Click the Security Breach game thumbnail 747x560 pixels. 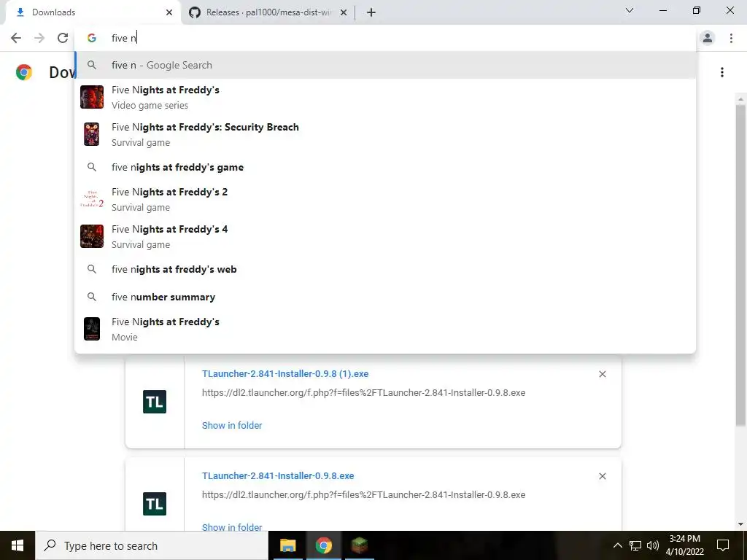click(91, 134)
